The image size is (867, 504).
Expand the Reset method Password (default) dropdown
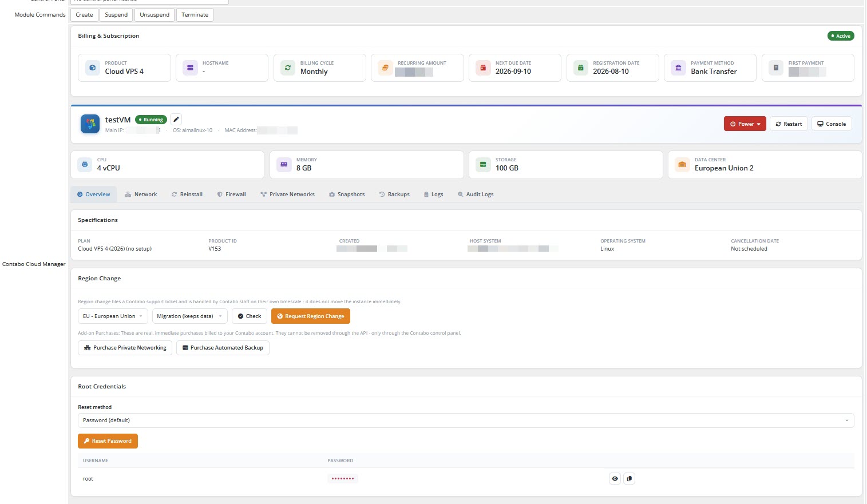click(x=466, y=420)
